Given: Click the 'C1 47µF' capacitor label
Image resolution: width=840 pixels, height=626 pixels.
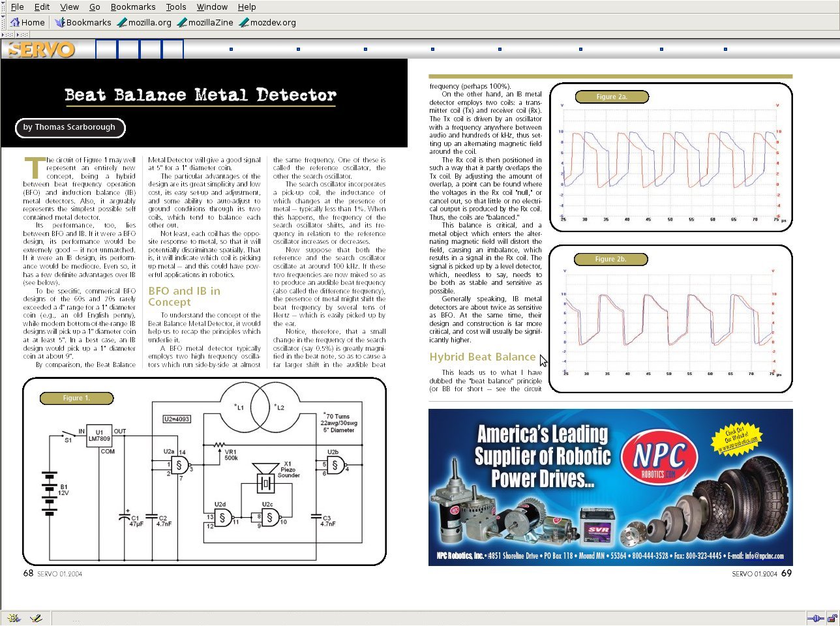Looking at the screenshot, I should [x=136, y=521].
